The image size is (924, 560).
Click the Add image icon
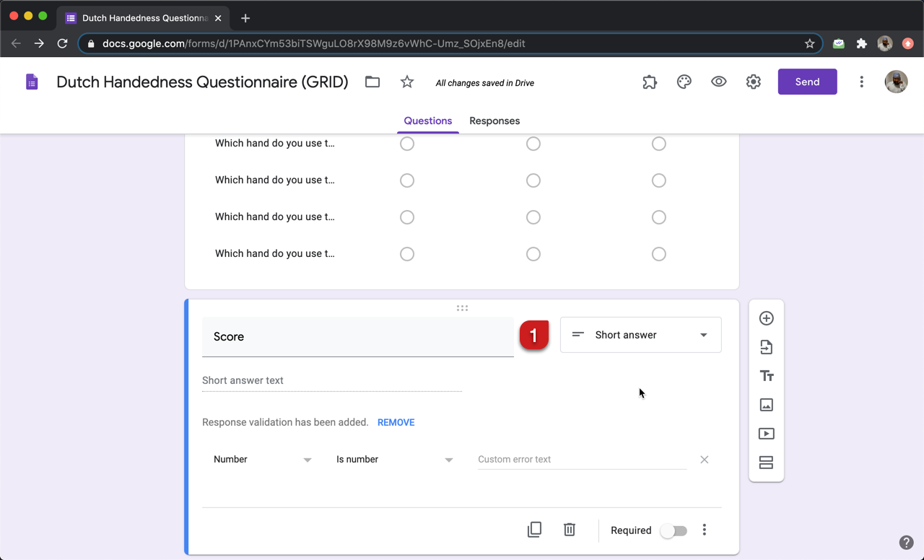click(766, 405)
